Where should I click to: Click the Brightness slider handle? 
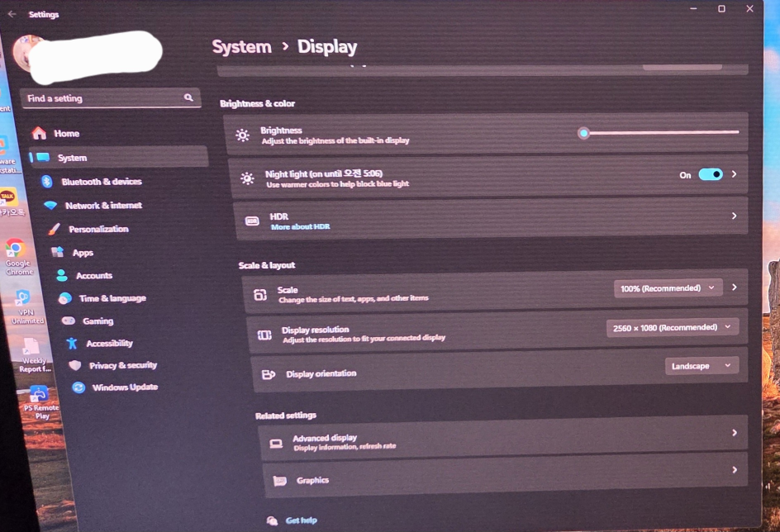tap(583, 133)
